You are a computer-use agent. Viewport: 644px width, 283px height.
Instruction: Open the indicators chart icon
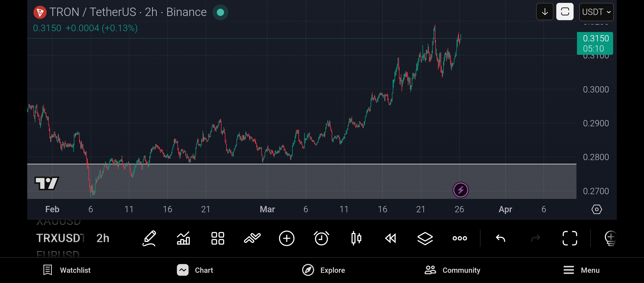183,238
